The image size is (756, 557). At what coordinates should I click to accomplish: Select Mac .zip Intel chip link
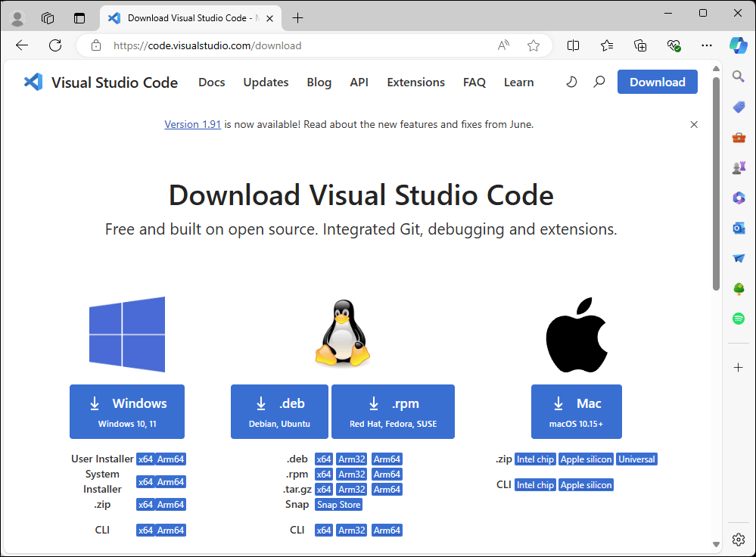pos(535,459)
